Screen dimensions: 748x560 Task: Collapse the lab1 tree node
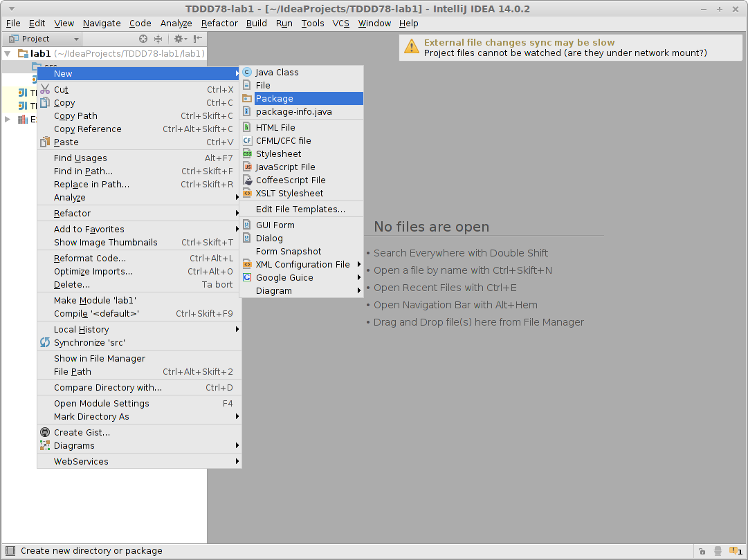pos(8,53)
